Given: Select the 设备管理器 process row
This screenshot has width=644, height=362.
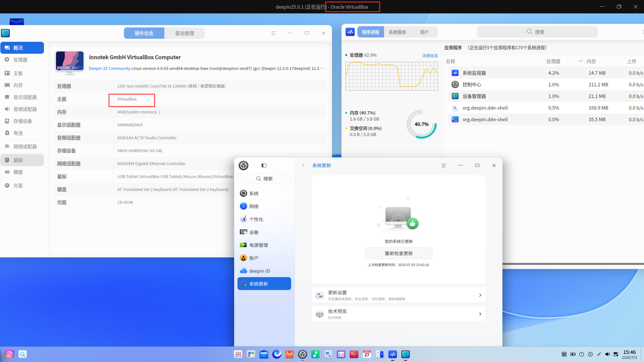Looking at the screenshot, I should (546, 96).
